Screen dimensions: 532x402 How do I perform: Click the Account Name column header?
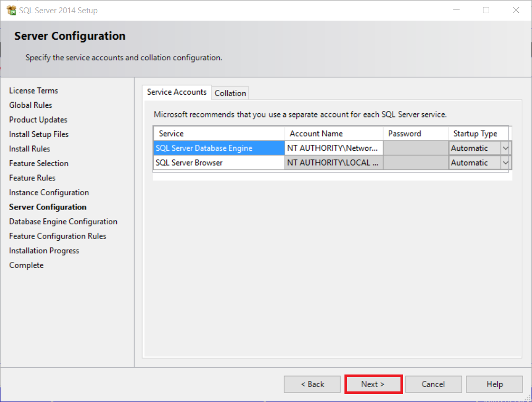(334, 133)
